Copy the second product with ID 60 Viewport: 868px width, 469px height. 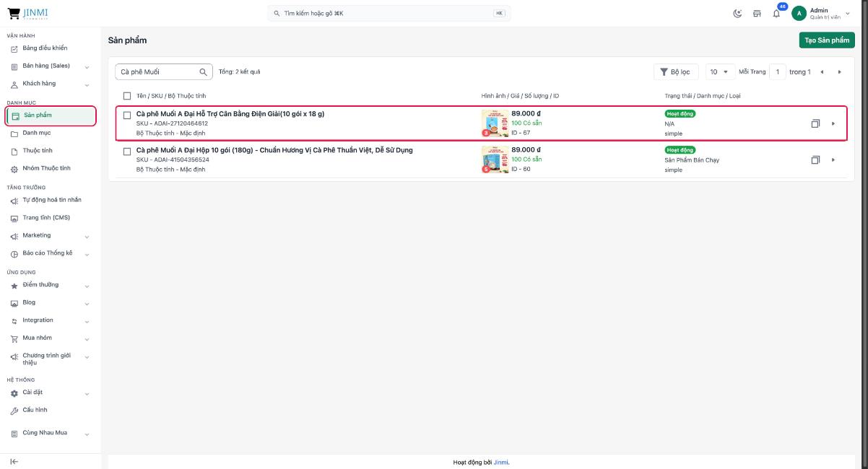(x=815, y=159)
